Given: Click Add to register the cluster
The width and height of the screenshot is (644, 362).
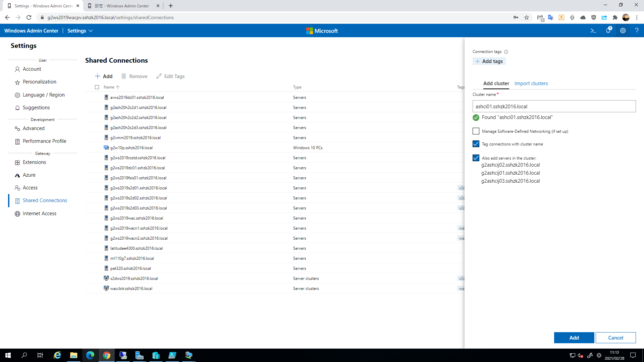Looking at the screenshot, I should coord(574,338).
